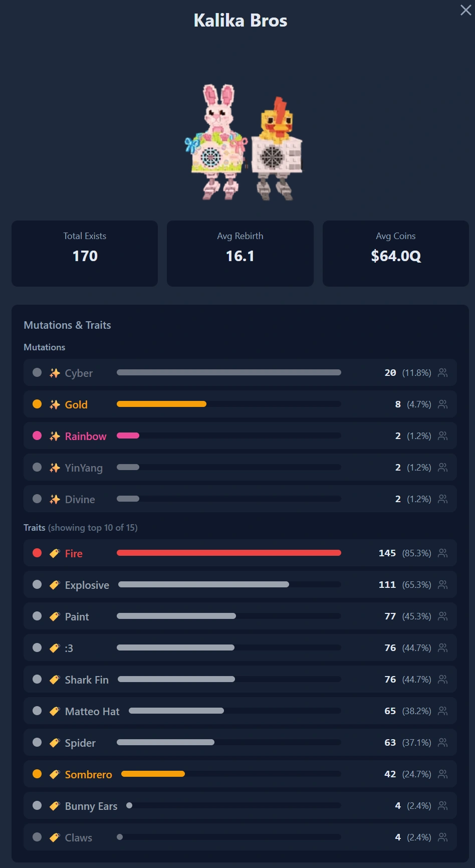The width and height of the screenshot is (475, 868).
Task: Click the tag icon beside Shark Fin
Action: coord(55,680)
